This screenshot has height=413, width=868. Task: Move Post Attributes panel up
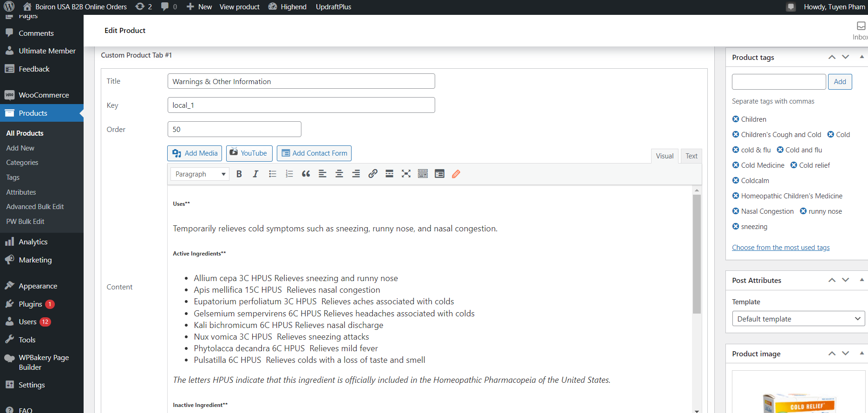pyautogui.click(x=832, y=280)
